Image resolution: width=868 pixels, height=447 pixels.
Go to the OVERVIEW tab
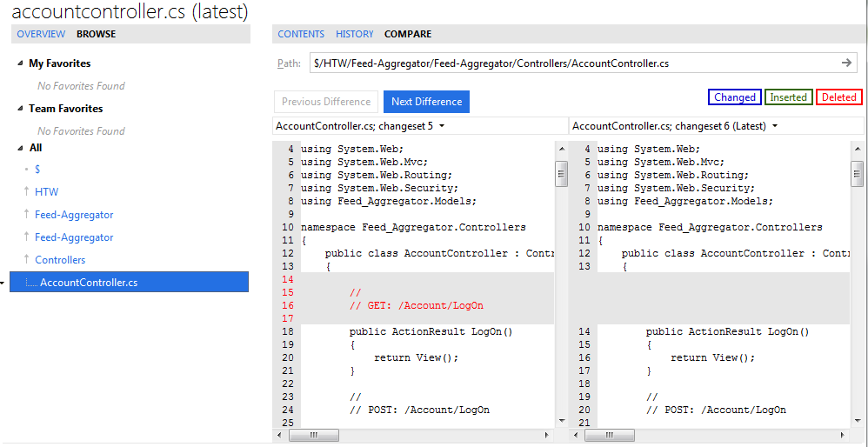pyautogui.click(x=41, y=34)
